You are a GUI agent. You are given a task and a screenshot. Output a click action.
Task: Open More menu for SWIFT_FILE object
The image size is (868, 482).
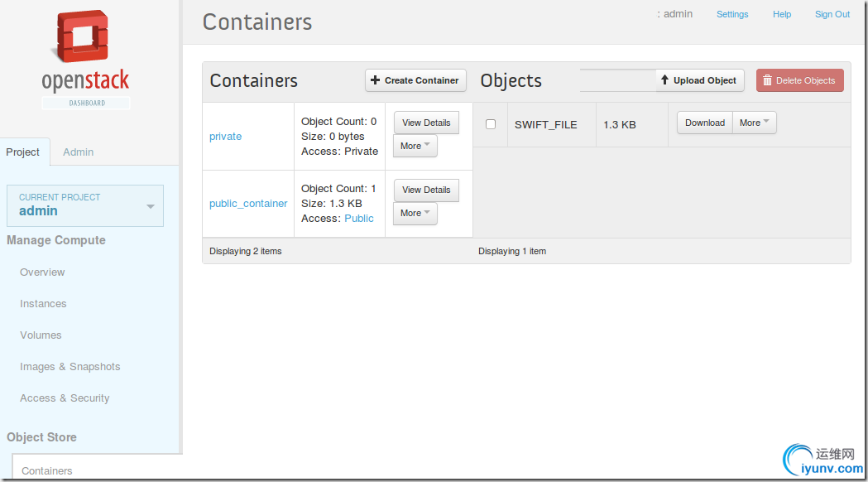754,123
